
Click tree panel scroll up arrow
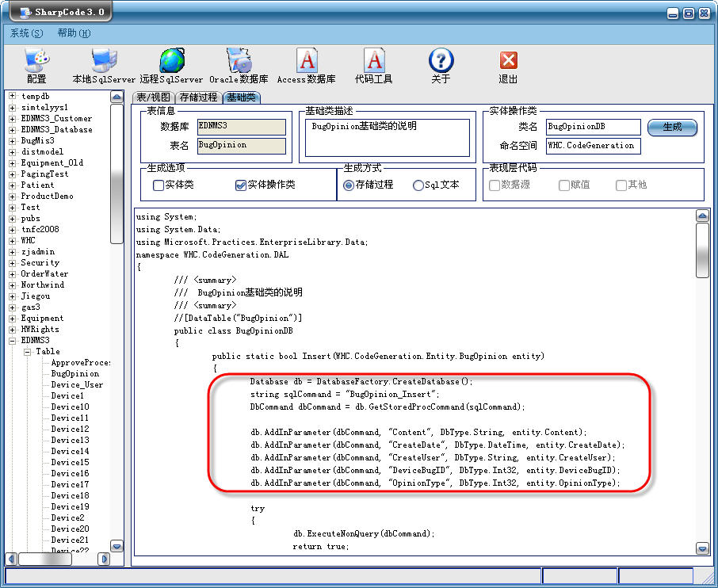116,97
